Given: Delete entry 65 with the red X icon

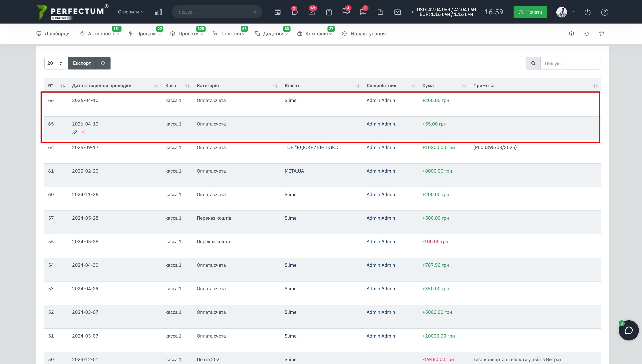Looking at the screenshot, I should pyautogui.click(x=83, y=132).
